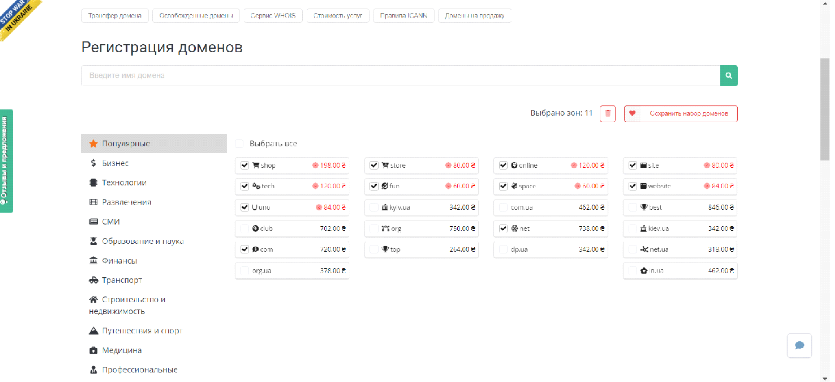Open the Домены на продажу page
This screenshot has height=382, width=835.
474,16
